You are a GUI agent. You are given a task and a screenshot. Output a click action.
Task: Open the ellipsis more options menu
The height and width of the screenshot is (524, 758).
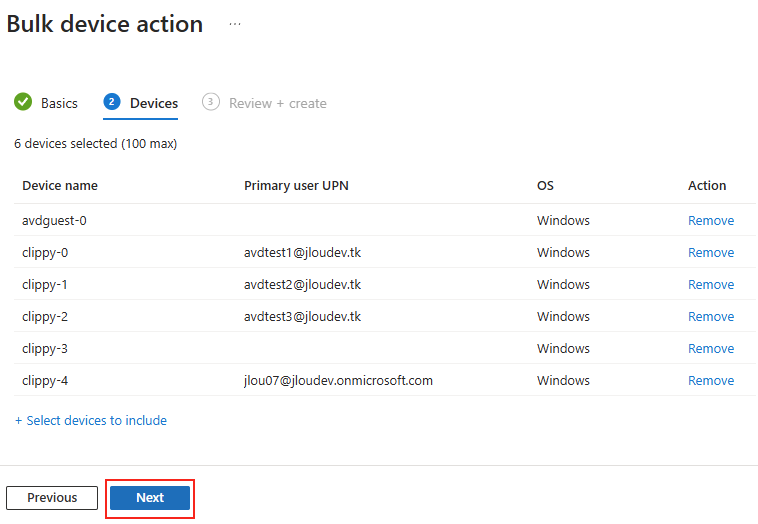pos(235,24)
